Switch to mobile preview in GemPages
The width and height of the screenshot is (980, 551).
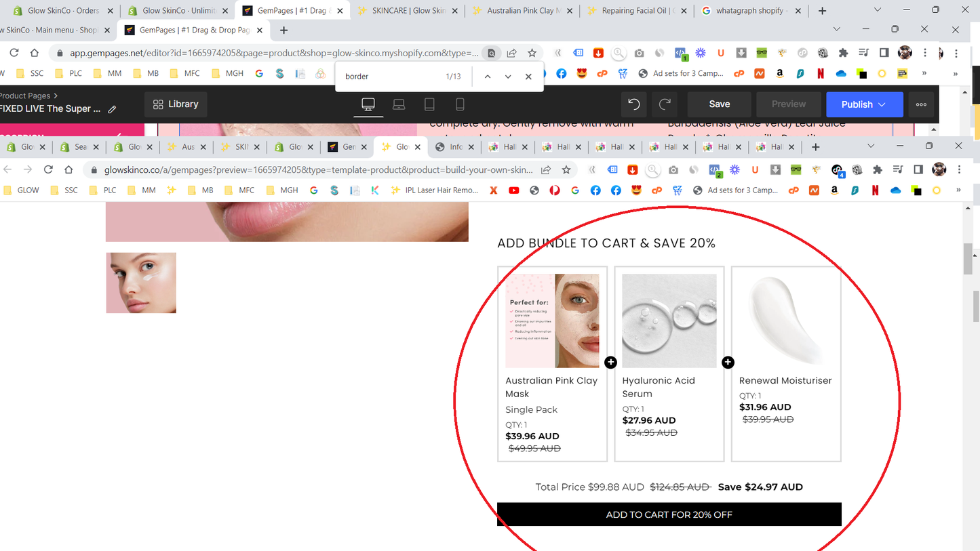(460, 103)
